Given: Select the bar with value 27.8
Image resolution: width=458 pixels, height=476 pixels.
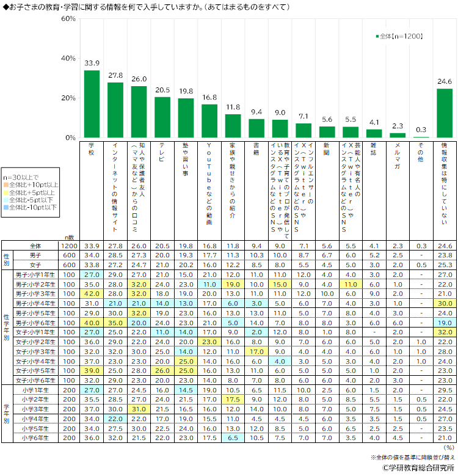Looking at the screenshot, I should point(115,110).
